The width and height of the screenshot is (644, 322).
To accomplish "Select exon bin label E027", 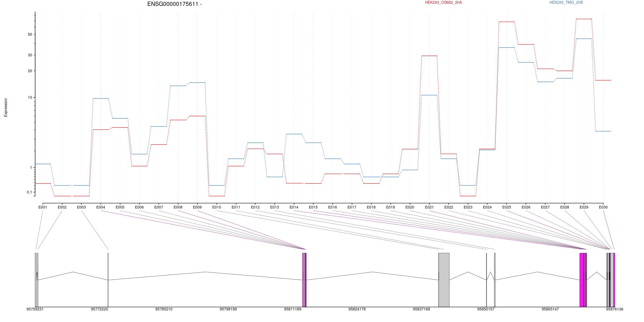I will [545, 207].
